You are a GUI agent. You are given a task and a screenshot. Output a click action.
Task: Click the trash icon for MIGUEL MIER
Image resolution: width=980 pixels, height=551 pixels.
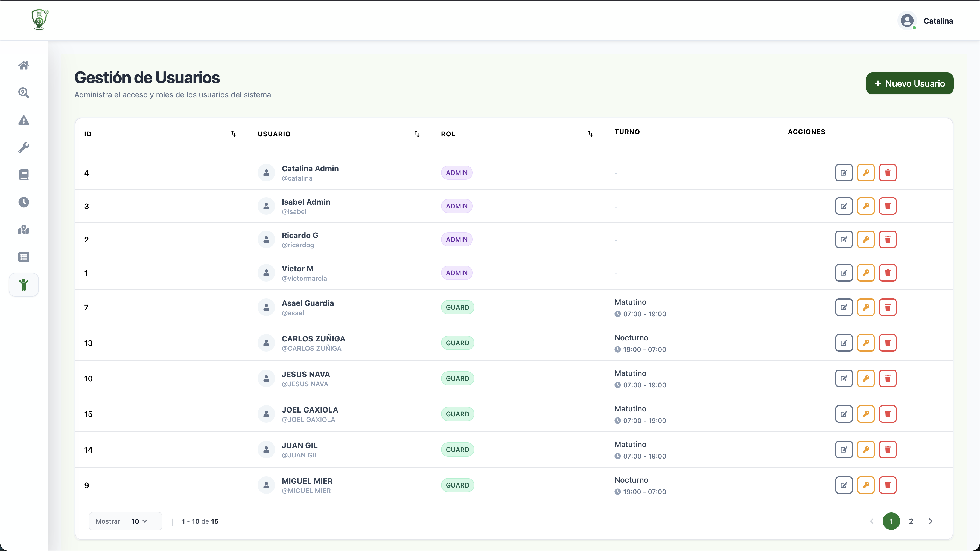(888, 485)
